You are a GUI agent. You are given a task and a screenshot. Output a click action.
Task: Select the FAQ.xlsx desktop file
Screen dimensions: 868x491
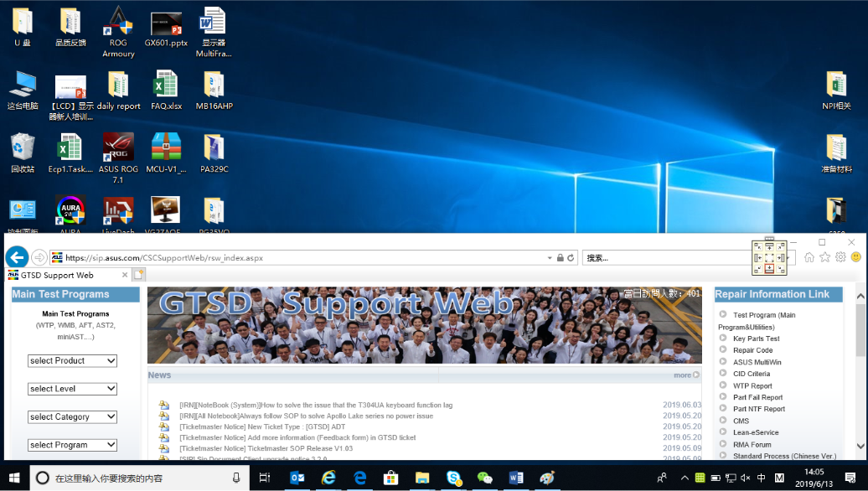tap(166, 90)
